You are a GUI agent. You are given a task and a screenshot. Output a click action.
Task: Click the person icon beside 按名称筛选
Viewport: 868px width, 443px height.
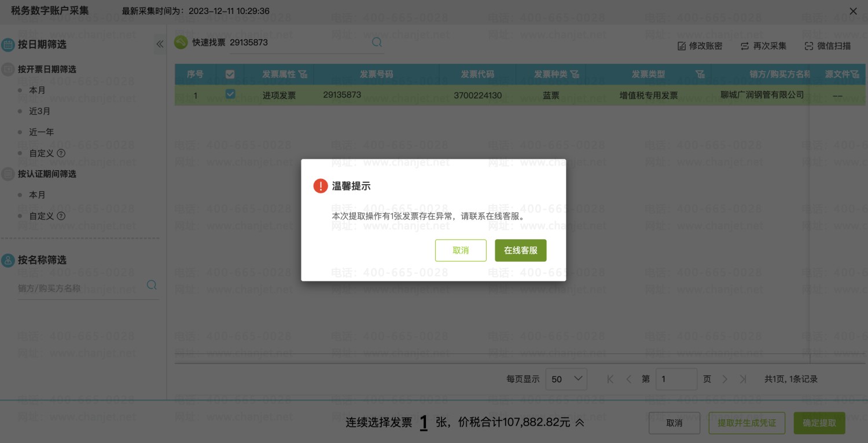pyautogui.click(x=8, y=260)
